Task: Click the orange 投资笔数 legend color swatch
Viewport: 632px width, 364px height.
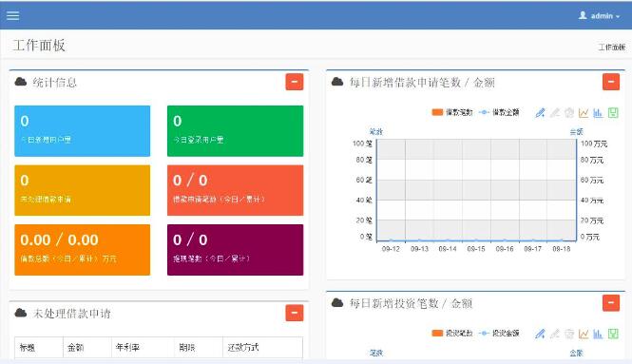Action: [x=437, y=334]
